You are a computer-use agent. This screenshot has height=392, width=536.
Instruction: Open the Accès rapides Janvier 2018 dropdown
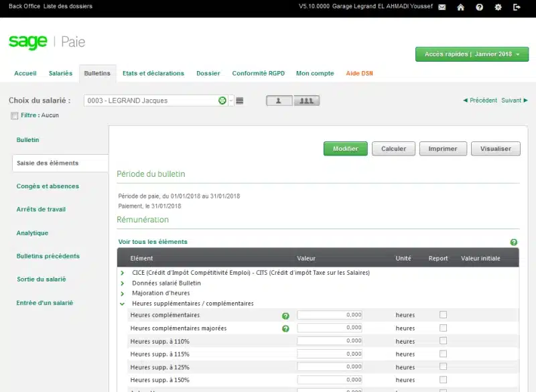point(470,54)
